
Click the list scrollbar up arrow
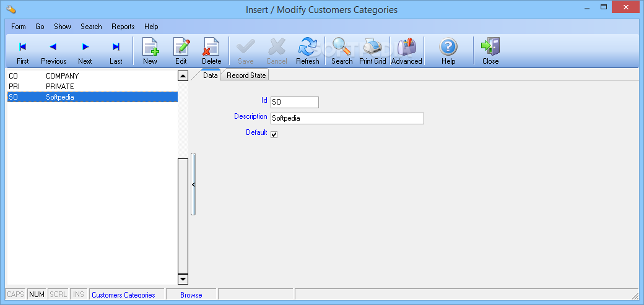tap(183, 76)
